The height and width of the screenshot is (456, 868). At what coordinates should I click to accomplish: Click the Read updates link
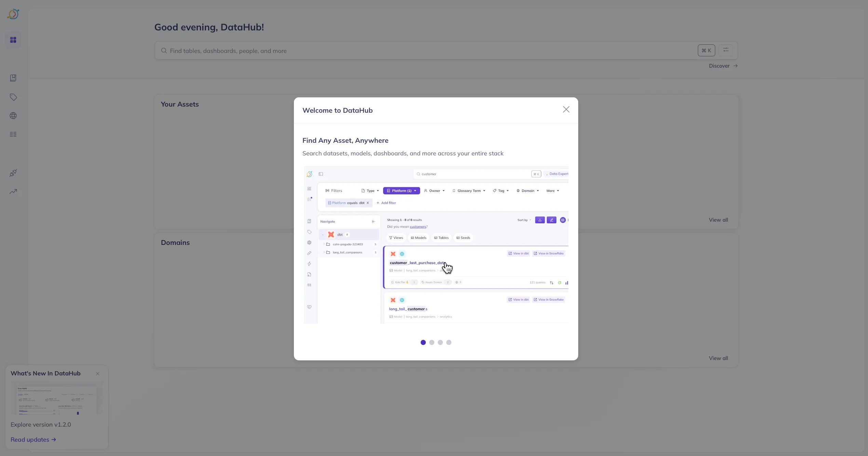pos(30,440)
